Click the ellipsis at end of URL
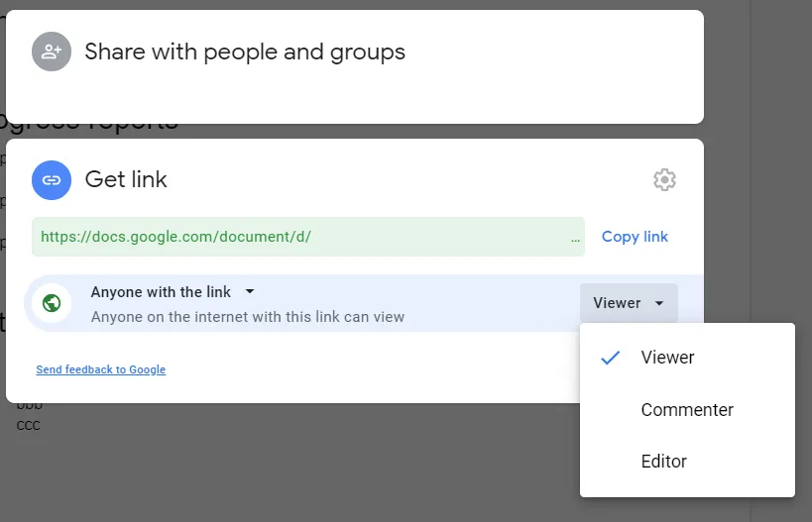812x522 pixels. (575, 238)
